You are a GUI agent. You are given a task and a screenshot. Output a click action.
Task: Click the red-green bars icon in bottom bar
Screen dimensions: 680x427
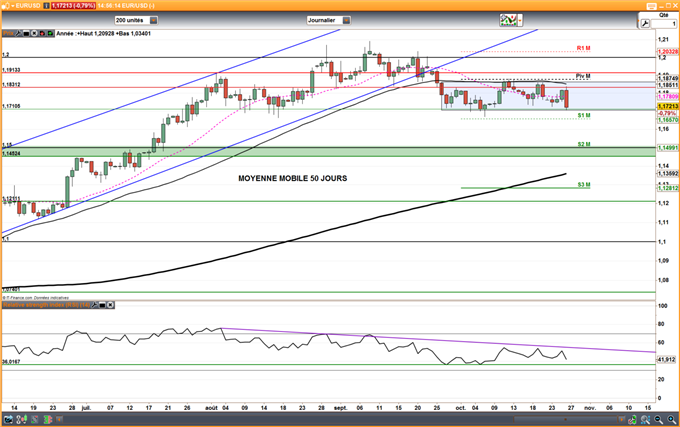(x=48, y=420)
